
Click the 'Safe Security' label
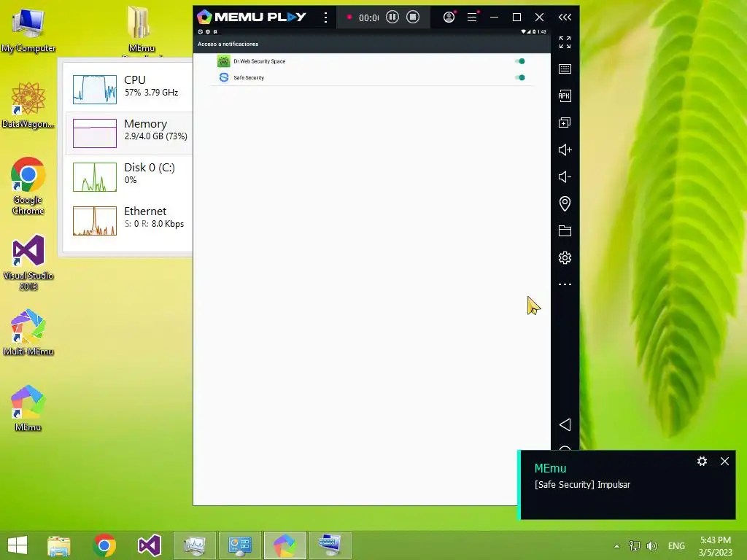[249, 77]
